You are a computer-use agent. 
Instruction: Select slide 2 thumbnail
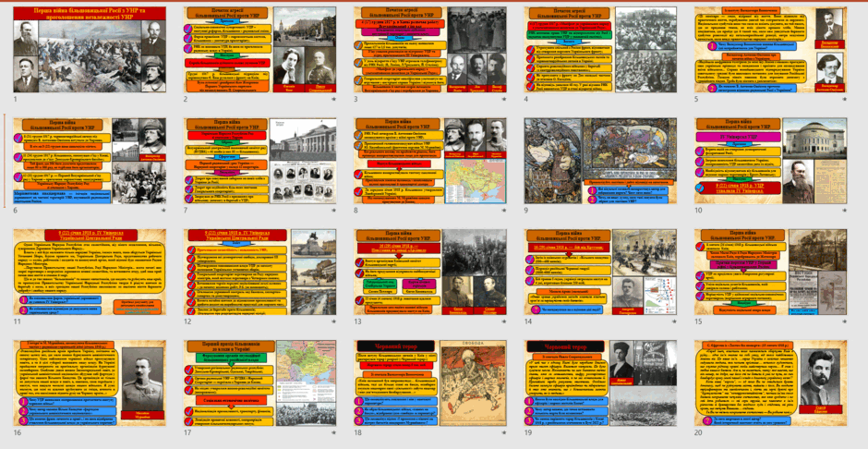[259, 49]
